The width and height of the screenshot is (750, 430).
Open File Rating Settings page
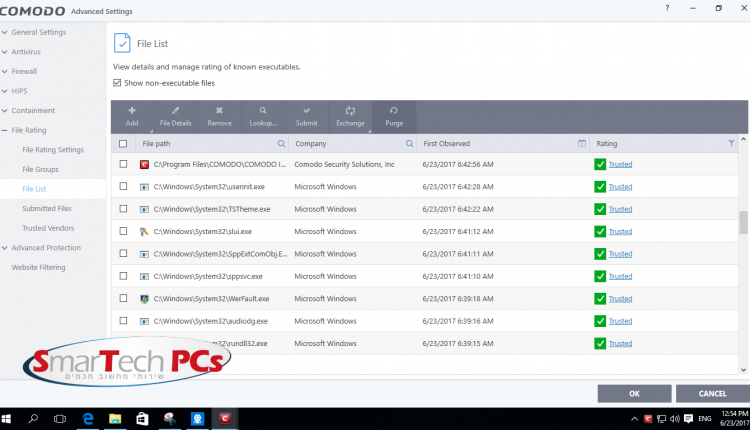[x=53, y=150]
